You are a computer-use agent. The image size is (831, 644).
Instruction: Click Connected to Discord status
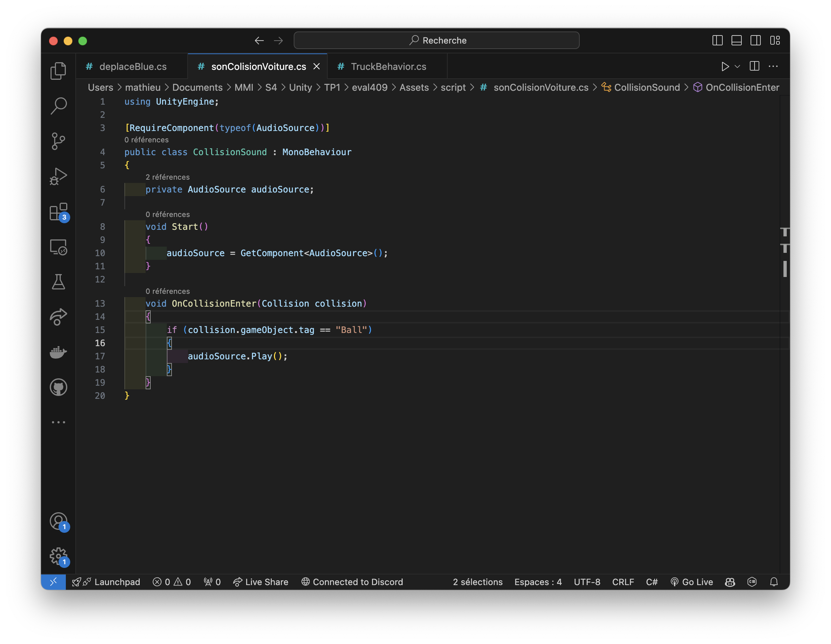[352, 582]
